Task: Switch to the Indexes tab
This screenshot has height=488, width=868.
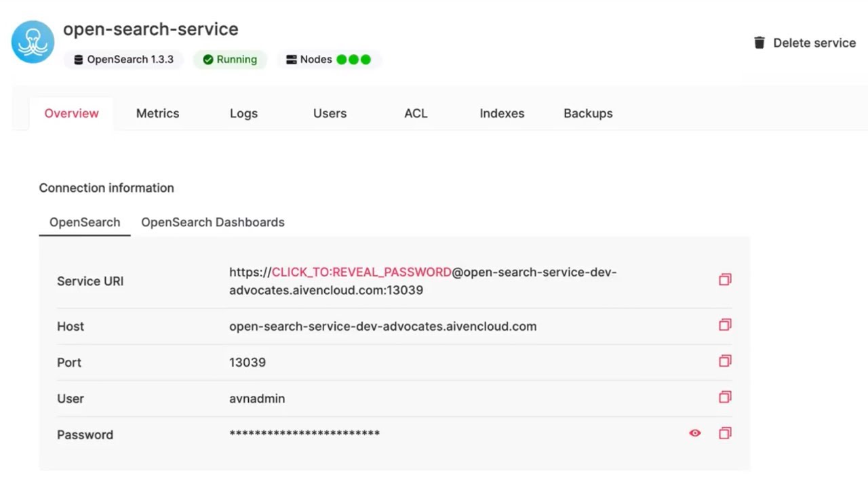Action: pos(502,113)
